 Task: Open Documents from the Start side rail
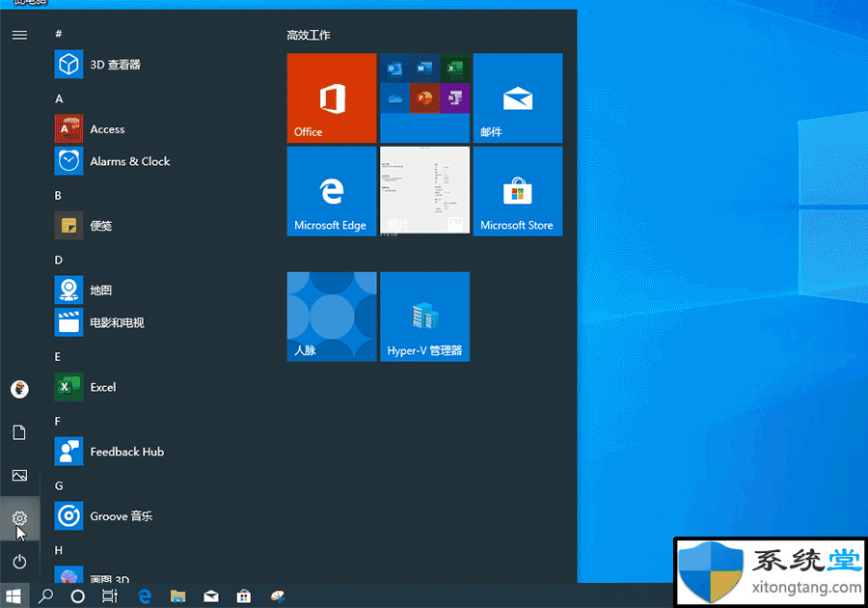[19, 432]
